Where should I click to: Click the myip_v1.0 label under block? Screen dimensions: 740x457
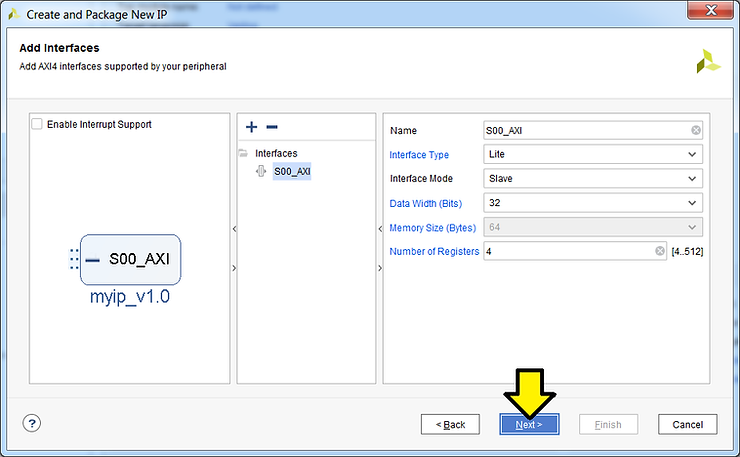[x=130, y=297]
